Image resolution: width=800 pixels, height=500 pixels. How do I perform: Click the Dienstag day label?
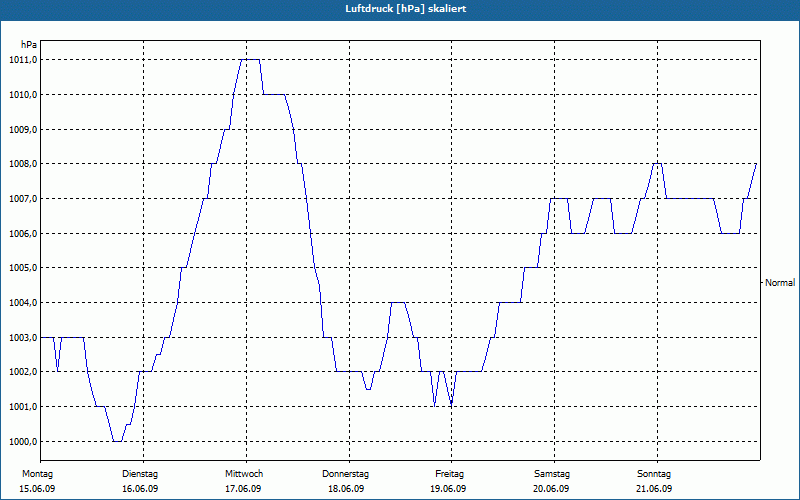(140, 474)
